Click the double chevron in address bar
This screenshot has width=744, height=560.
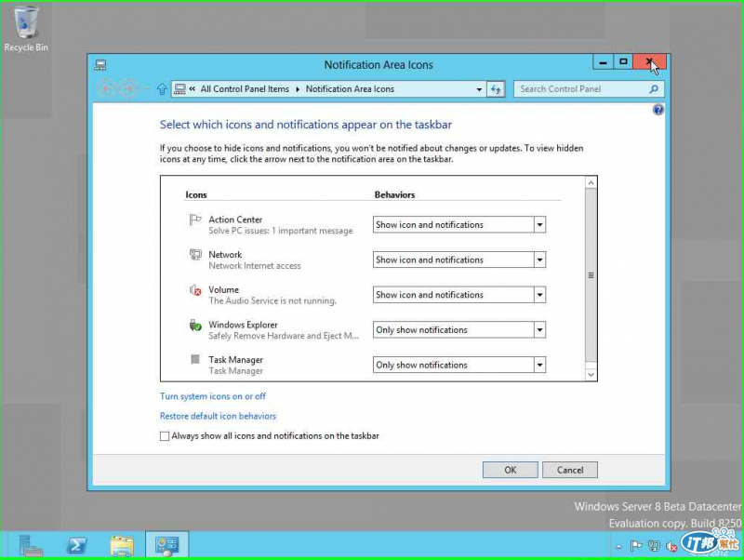(x=193, y=88)
